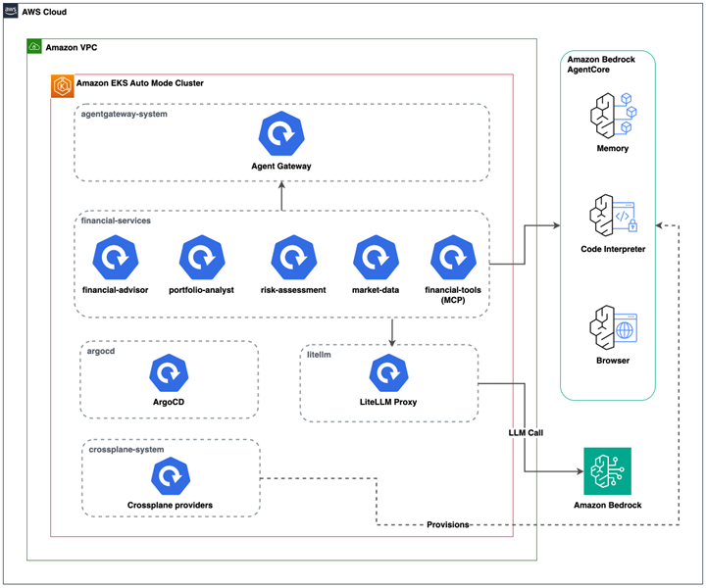
Task: Select the financial-tools (MCP) pod icon
Action: [453, 258]
